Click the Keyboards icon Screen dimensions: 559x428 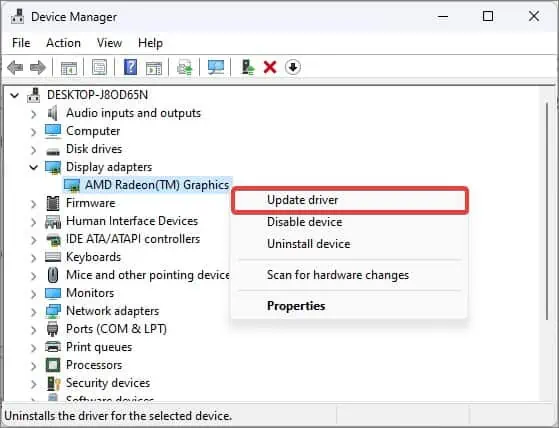pos(53,257)
